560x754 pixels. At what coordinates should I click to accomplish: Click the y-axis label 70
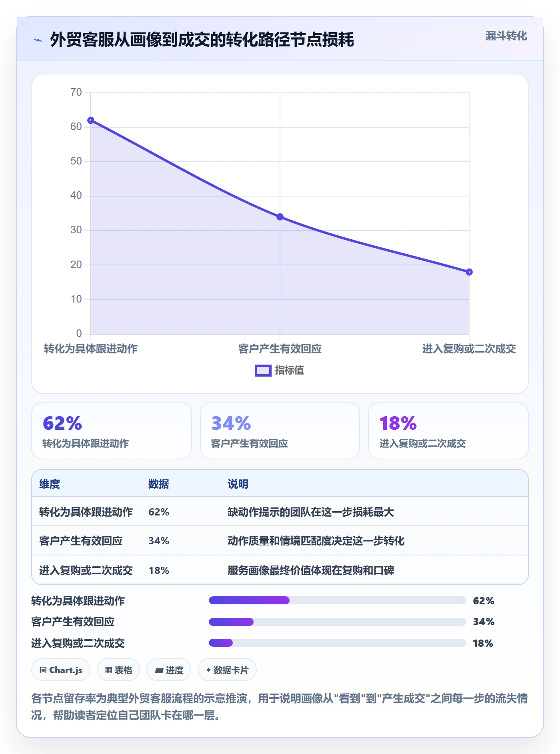pyautogui.click(x=76, y=92)
